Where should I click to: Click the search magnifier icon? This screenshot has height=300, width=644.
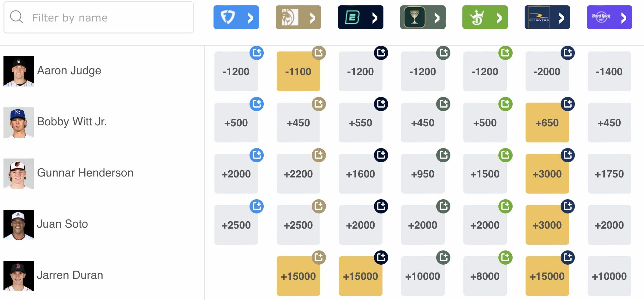[x=16, y=17]
